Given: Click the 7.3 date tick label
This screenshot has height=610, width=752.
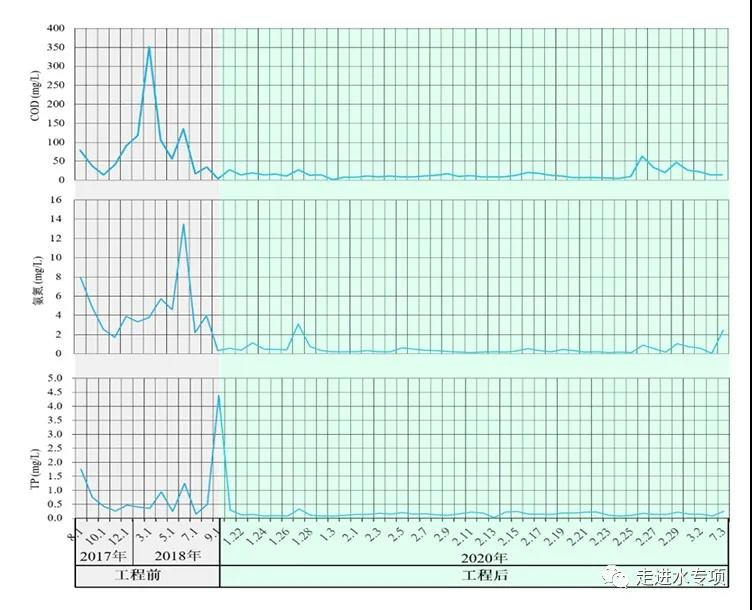Looking at the screenshot, I should pyautogui.click(x=718, y=533).
